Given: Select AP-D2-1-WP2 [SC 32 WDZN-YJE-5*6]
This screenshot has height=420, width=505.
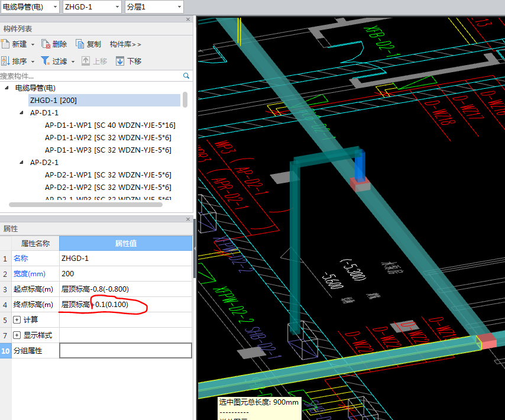Looking at the screenshot, I should [108, 187].
